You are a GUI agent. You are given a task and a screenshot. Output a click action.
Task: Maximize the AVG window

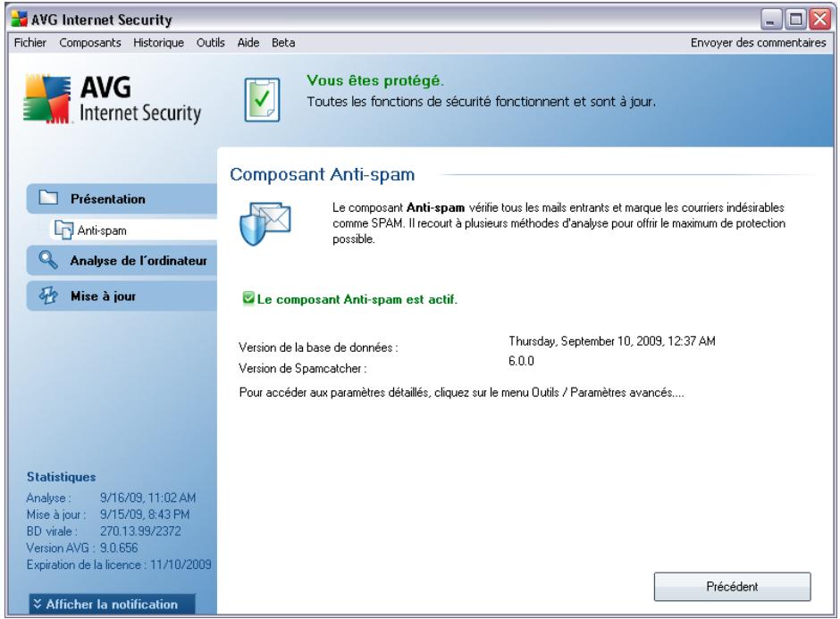pos(795,20)
